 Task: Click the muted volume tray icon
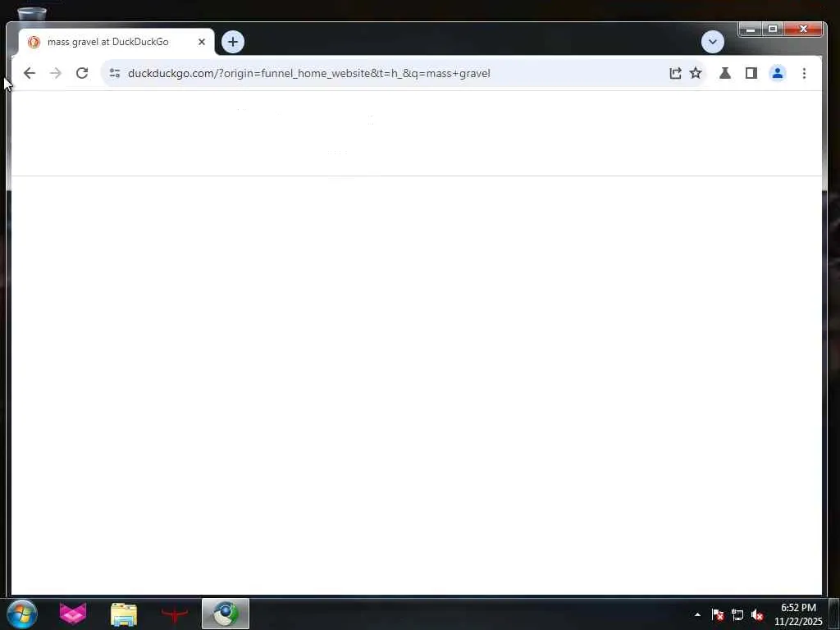coord(757,615)
